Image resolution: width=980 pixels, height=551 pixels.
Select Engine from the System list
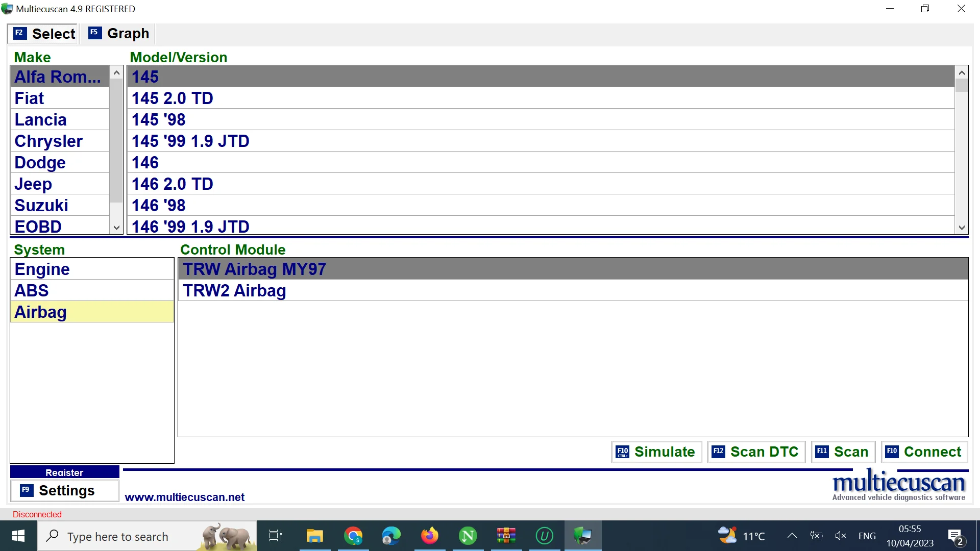(42, 268)
